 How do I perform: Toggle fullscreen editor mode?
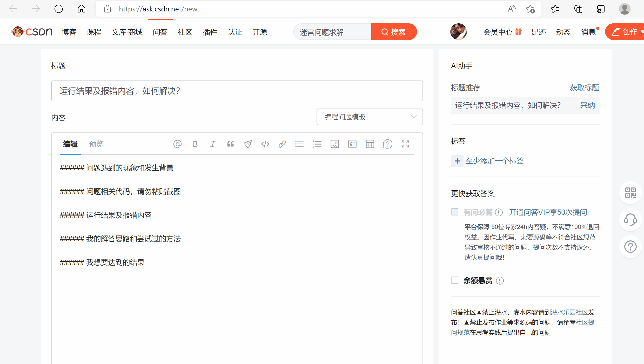click(405, 144)
